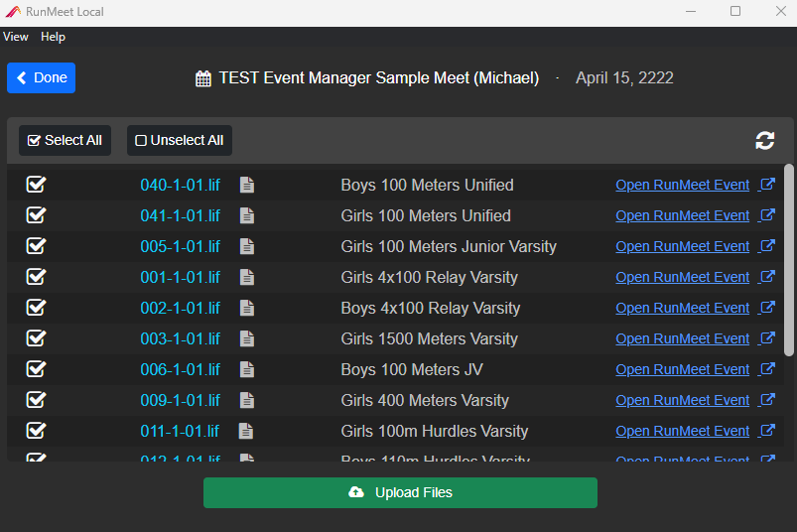
Task: Open the 001-1-01.lif file link
Action: (180, 278)
